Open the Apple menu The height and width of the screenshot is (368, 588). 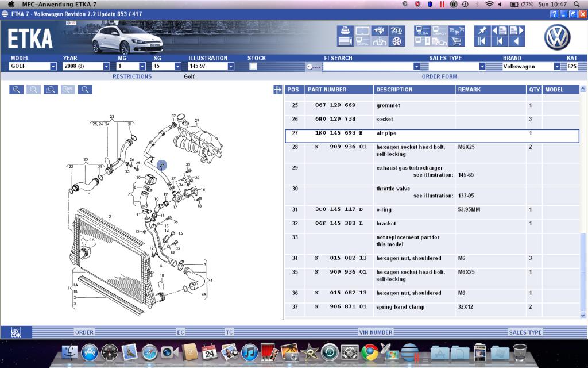(x=11, y=5)
